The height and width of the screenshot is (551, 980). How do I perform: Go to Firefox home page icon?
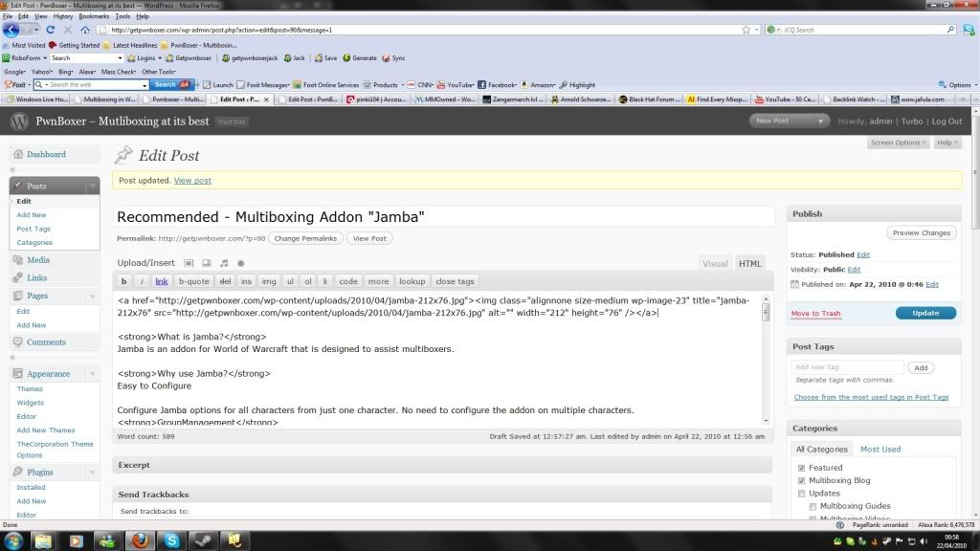pyautogui.click(x=85, y=30)
